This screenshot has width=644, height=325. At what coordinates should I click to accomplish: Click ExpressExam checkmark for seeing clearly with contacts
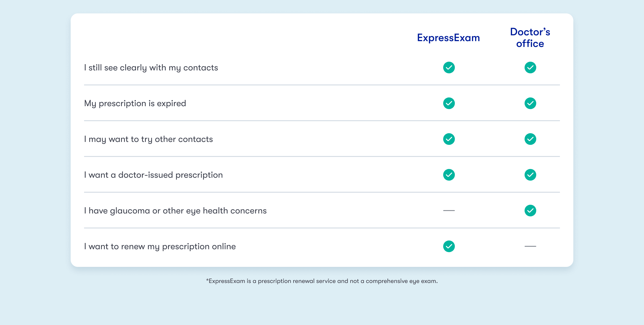pos(449,68)
